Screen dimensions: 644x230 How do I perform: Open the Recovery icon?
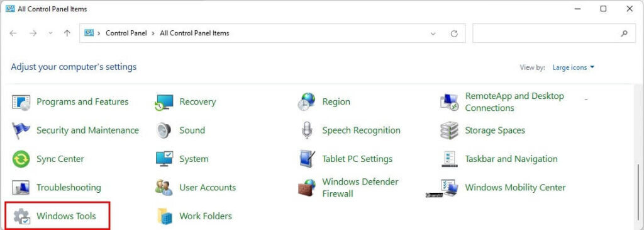(x=164, y=102)
